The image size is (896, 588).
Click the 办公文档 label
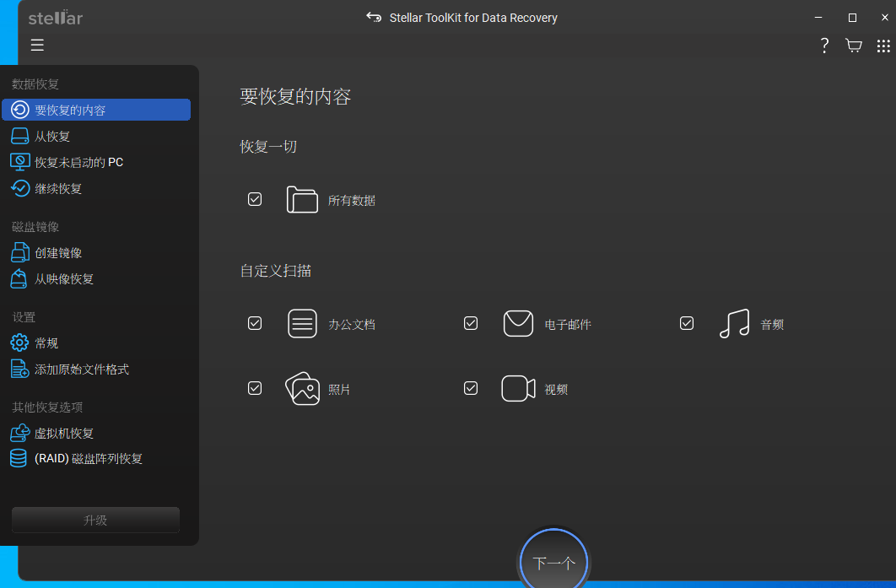click(352, 325)
